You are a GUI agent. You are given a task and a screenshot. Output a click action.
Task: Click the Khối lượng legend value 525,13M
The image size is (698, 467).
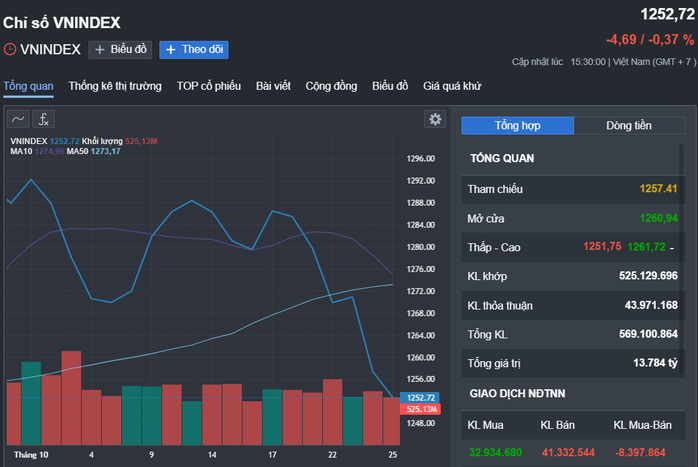click(141, 141)
